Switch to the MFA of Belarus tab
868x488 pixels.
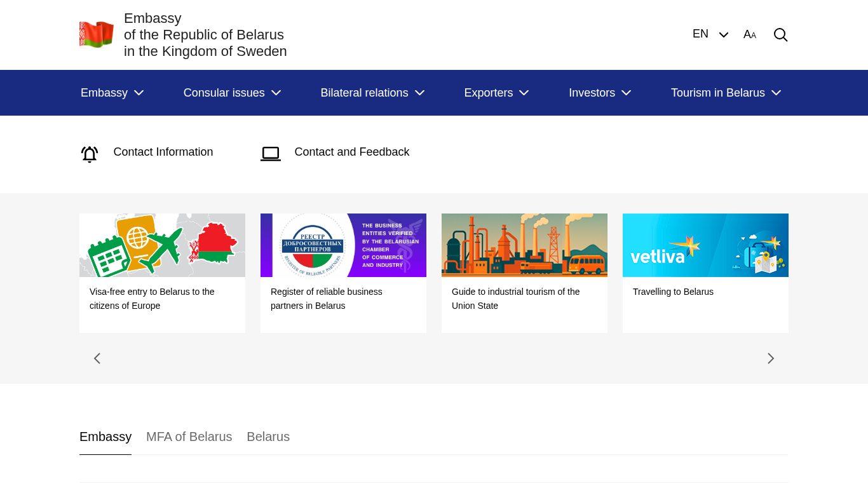pos(189,437)
